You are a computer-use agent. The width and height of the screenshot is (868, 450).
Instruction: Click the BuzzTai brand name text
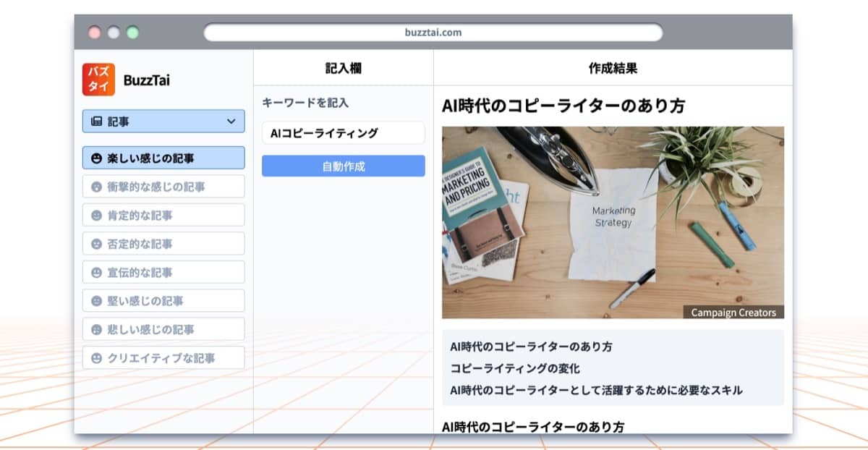coord(147,80)
